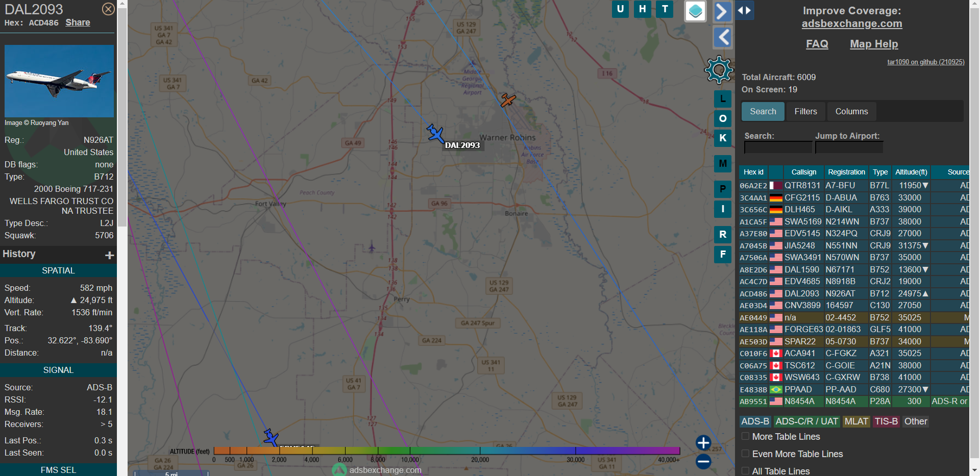
Task: Click the Share link for DAL2093
Action: pyautogui.click(x=78, y=22)
